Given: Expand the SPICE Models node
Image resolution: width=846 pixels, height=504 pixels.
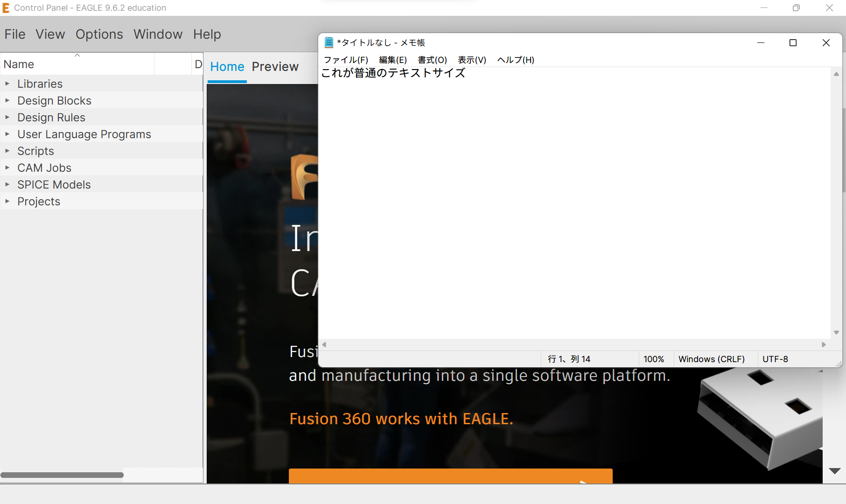Looking at the screenshot, I should click(x=7, y=185).
